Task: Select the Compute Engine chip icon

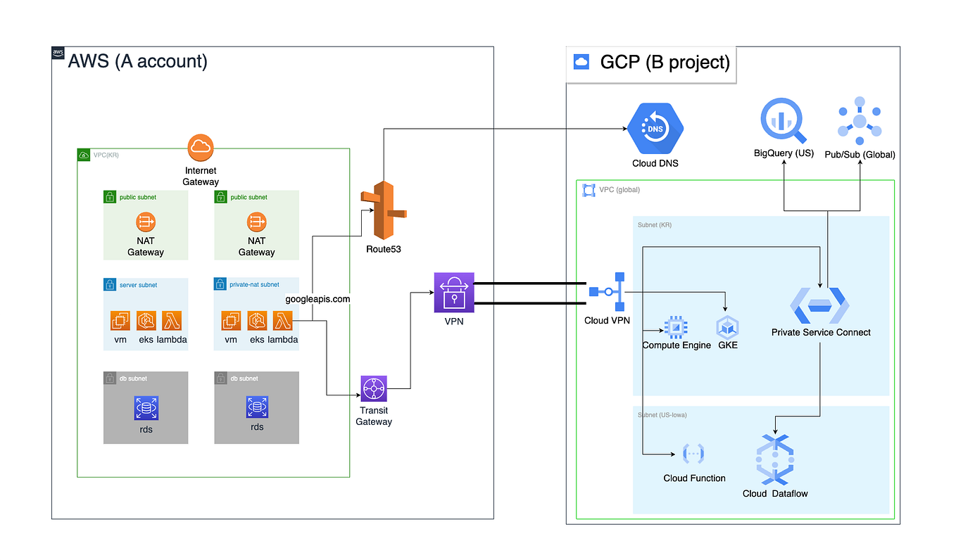Action: [x=677, y=326]
